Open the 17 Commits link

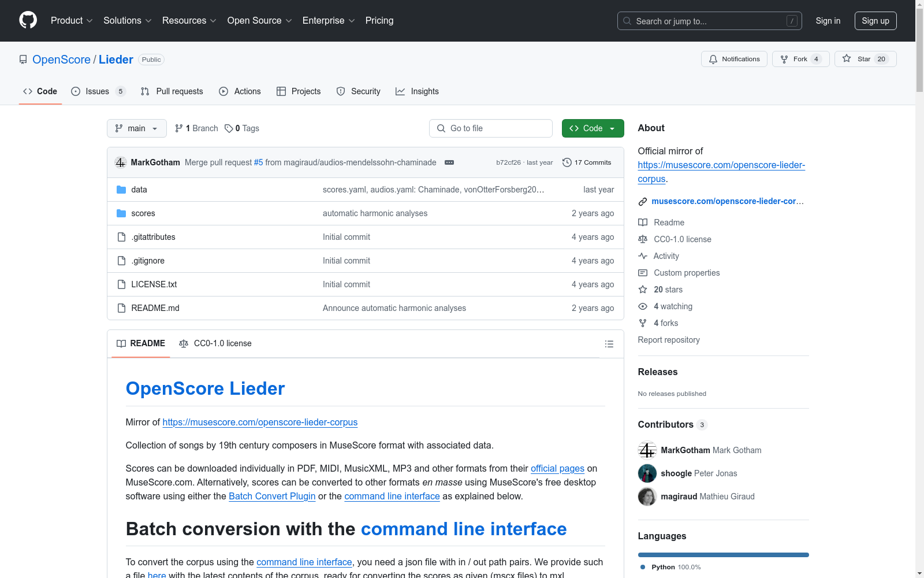(587, 162)
